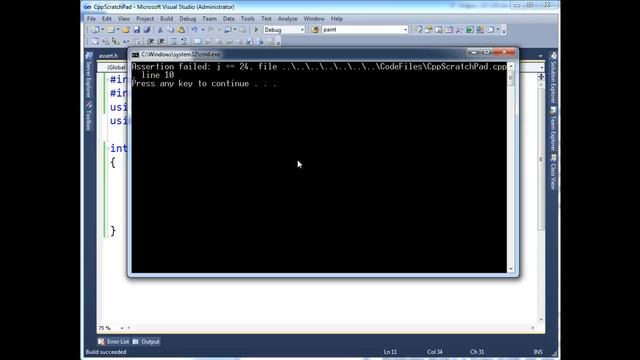The height and width of the screenshot is (360, 640).
Task: Click the INS indicator in the status bar
Action: click(538, 352)
